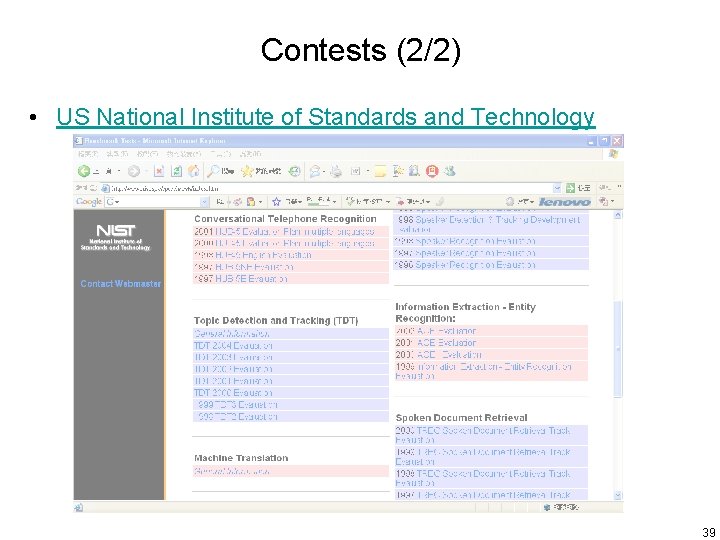Open the Back button history dropdown arrow
720x540 pixels.
[119, 171]
